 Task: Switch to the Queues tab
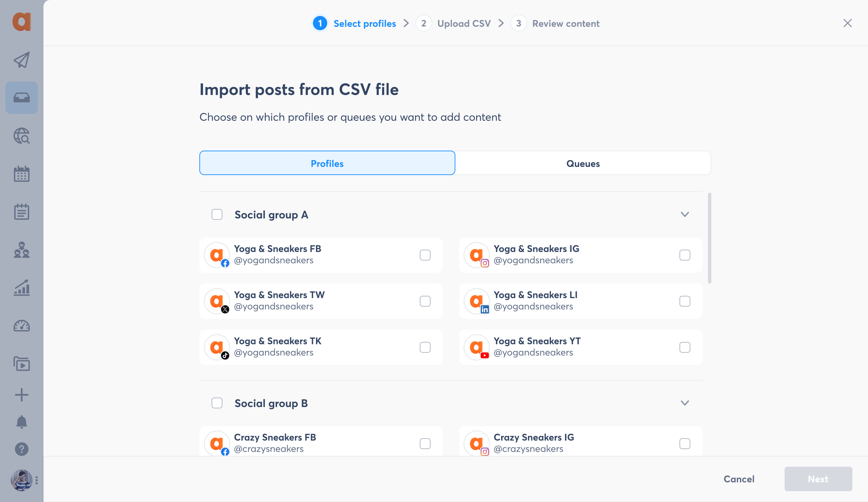pos(583,163)
